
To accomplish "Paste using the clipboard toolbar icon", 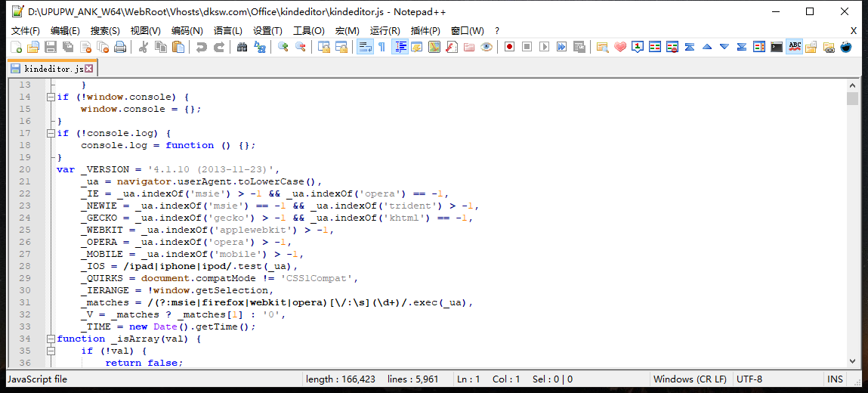I will (178, 47).
